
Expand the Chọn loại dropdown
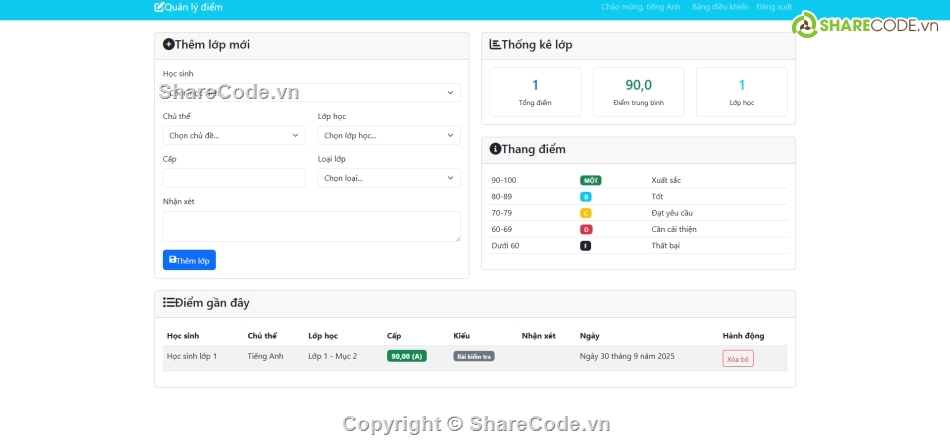[x=388, y=178]
